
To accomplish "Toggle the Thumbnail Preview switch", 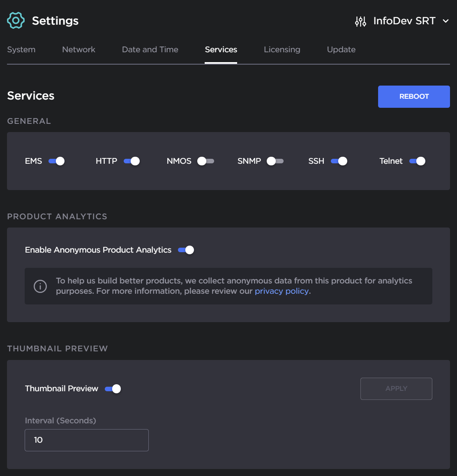I will (113, 389).
